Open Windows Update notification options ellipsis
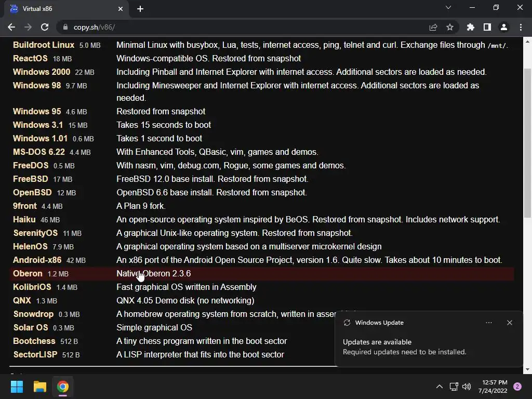This screenshot has width=532, height=399. (x=489, y=323)
